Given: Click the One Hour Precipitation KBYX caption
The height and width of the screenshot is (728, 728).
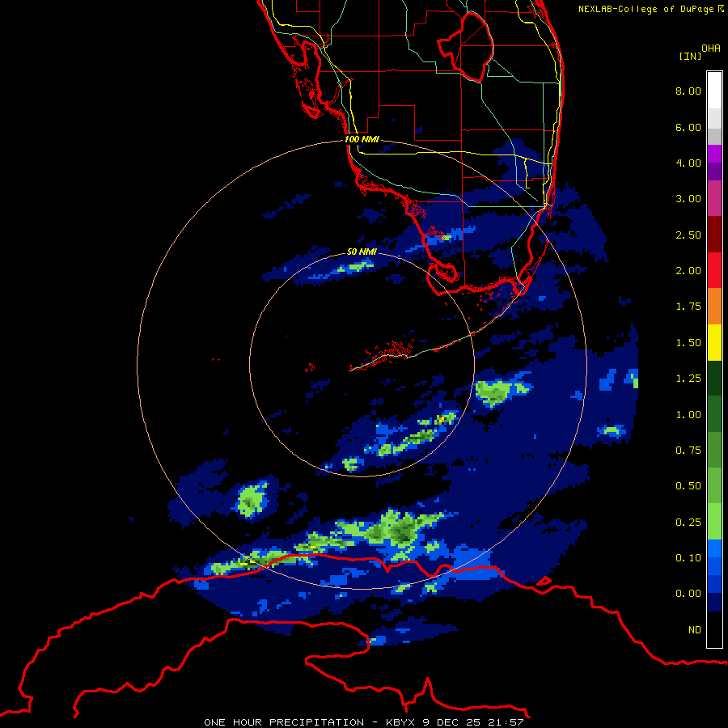Looking at the screenshot, I should (x=364, y=722).
